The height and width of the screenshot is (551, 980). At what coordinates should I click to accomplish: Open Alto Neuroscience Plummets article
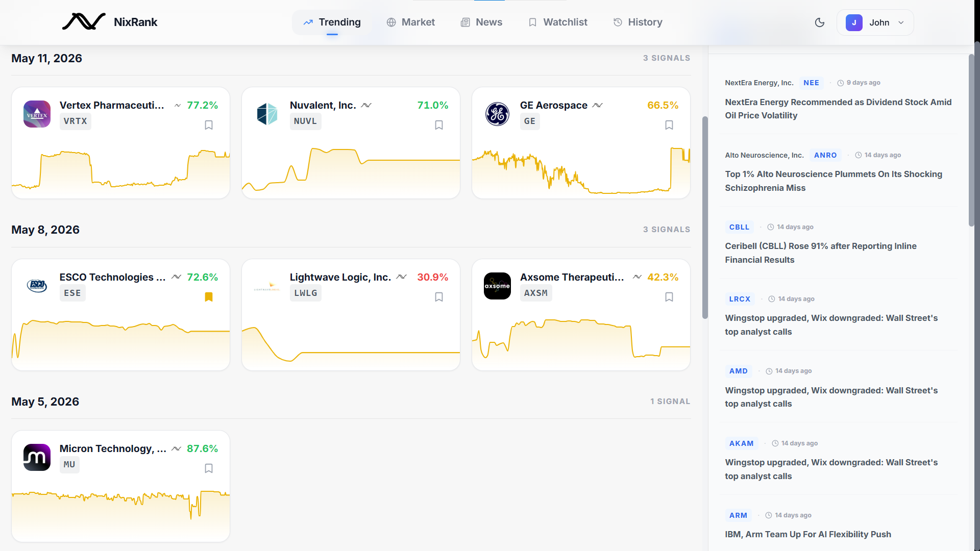point(834,181)
